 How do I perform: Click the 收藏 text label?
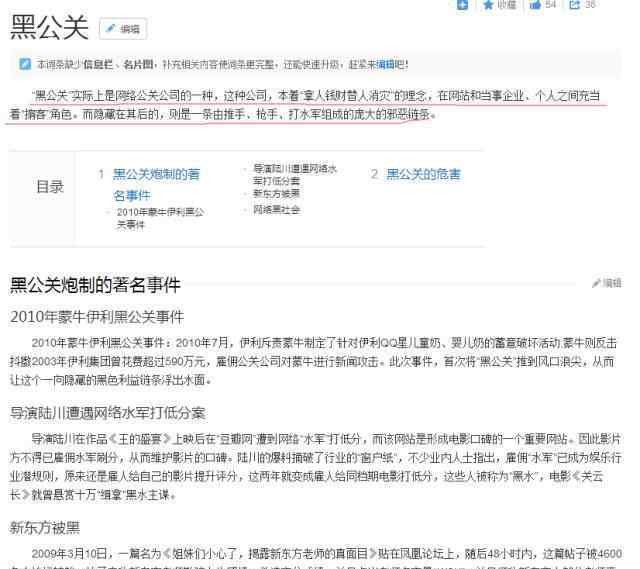(507, 5)
